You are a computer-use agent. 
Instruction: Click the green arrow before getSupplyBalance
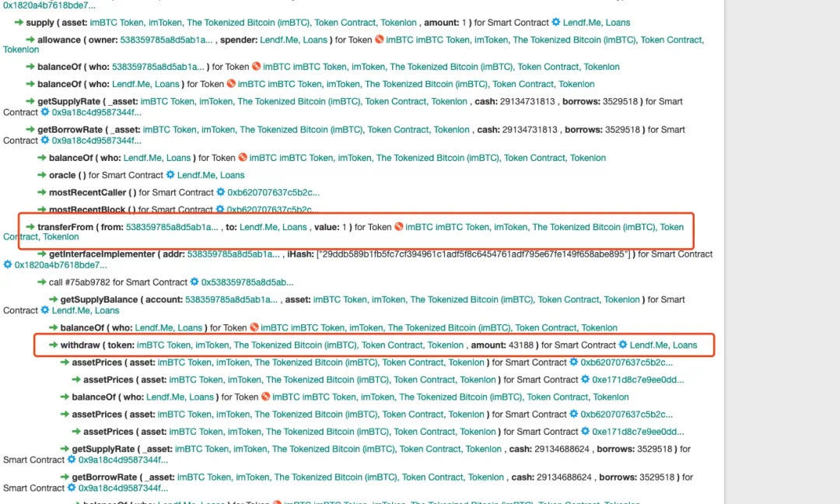[x=53, y=299]
